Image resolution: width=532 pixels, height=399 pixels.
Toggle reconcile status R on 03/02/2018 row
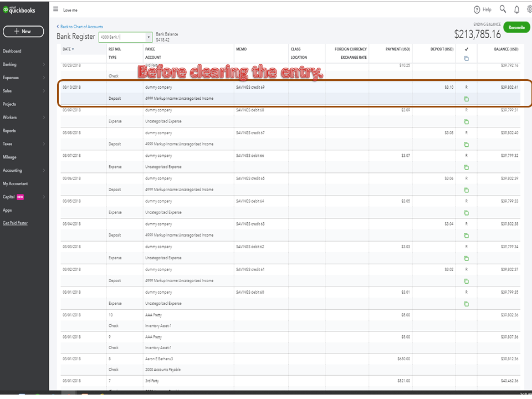[466, 269]
